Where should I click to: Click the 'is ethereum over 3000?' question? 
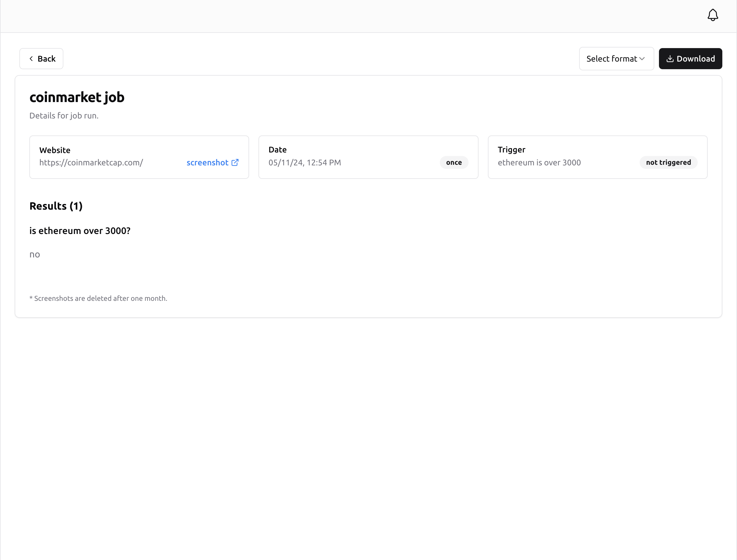tap(80, 231)
